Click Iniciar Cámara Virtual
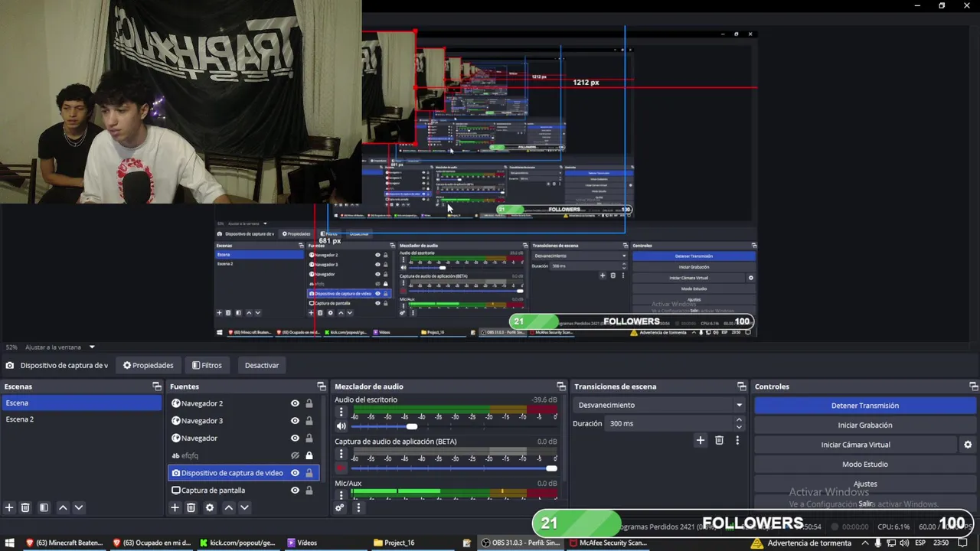The width and height of the screenshot is (980, 551). pyautogui.click(x=855, y=445)
